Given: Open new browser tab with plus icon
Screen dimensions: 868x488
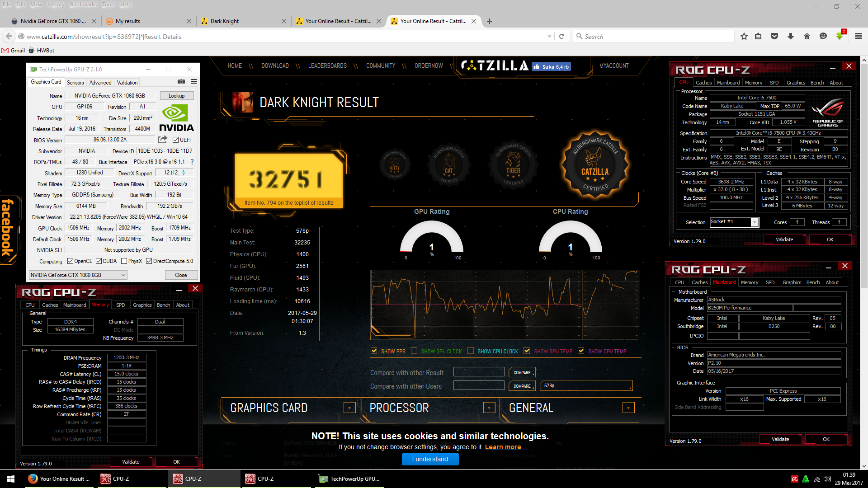Looking at the screenshot, I should (x=490, y=21).
